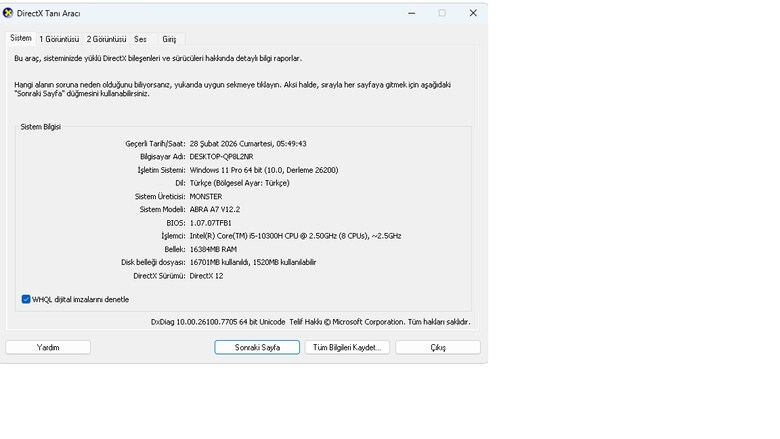Click the Geçerli Tarih/Saat label

(155, 144)
